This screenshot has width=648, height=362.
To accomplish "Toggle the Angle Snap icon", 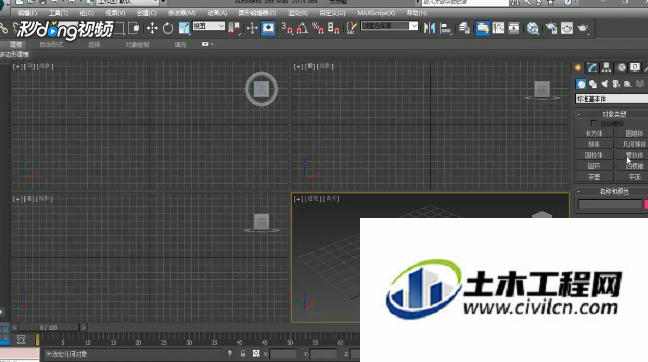I will [303, 28].
